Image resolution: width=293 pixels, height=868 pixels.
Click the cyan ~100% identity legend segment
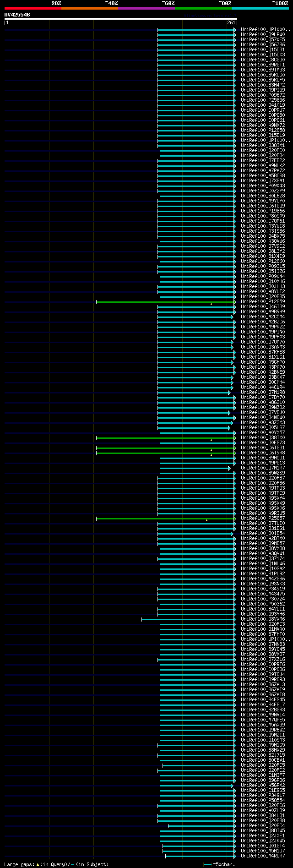[x=260, y=8]
